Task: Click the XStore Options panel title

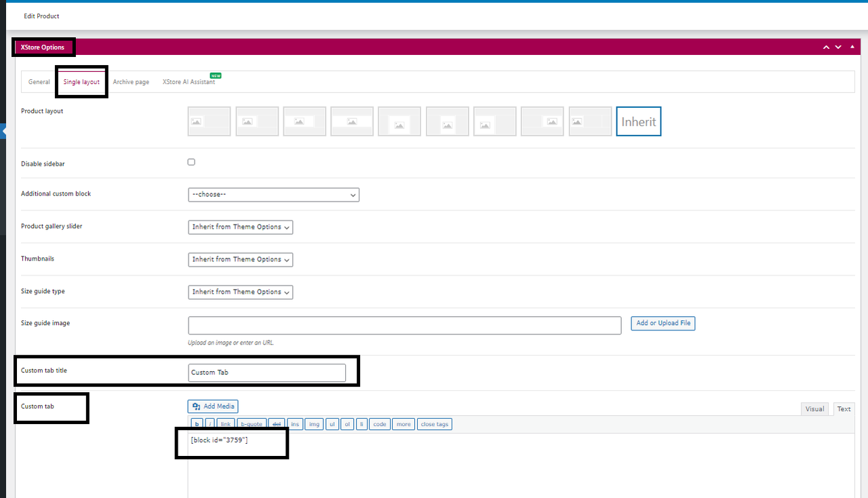Action: coord(43,47)
